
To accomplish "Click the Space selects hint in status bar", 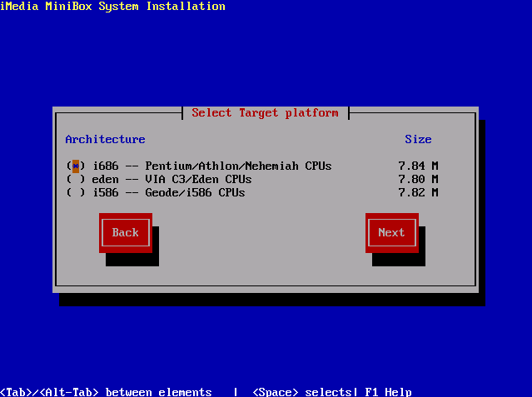I will [305, 392].
